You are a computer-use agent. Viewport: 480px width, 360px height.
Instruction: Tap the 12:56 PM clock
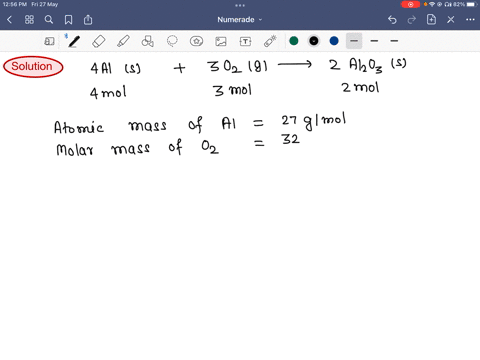(15, 4)
